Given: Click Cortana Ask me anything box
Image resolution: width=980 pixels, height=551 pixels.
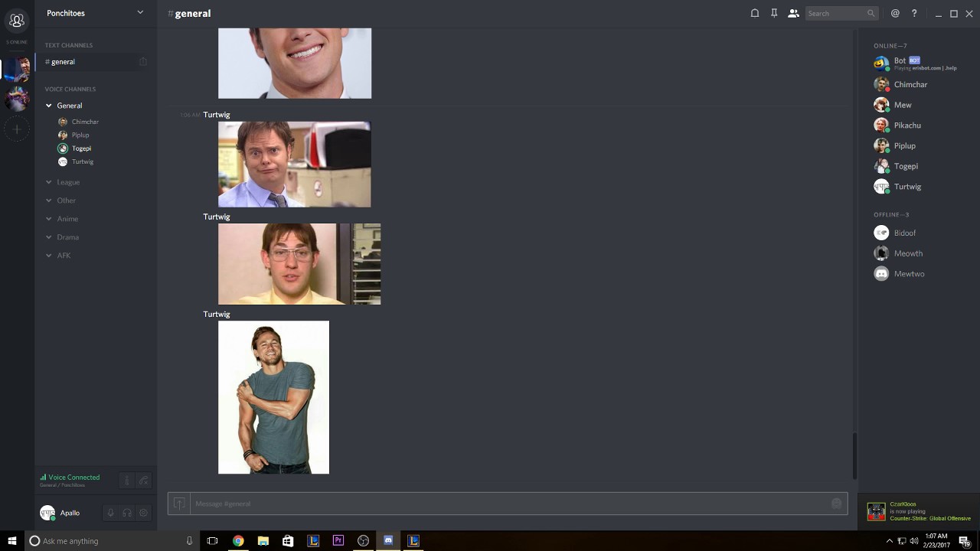Looking at the screenshot, I should tap(113, 541).
